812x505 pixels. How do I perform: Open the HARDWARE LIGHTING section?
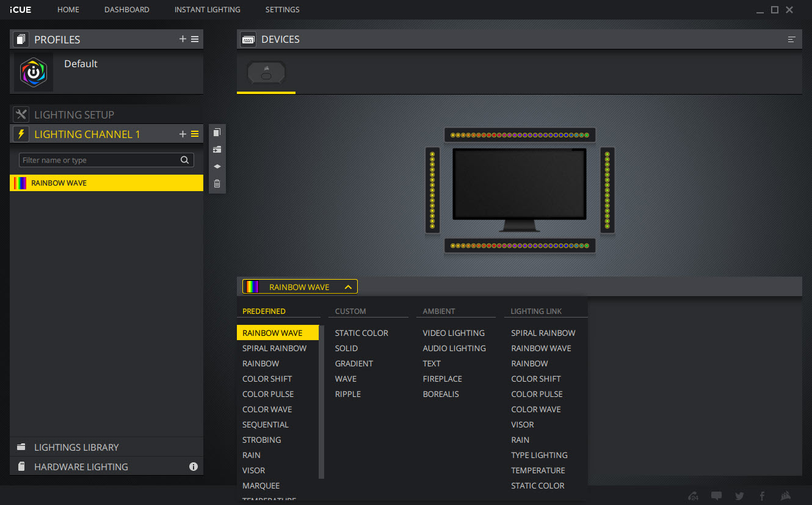106,467
